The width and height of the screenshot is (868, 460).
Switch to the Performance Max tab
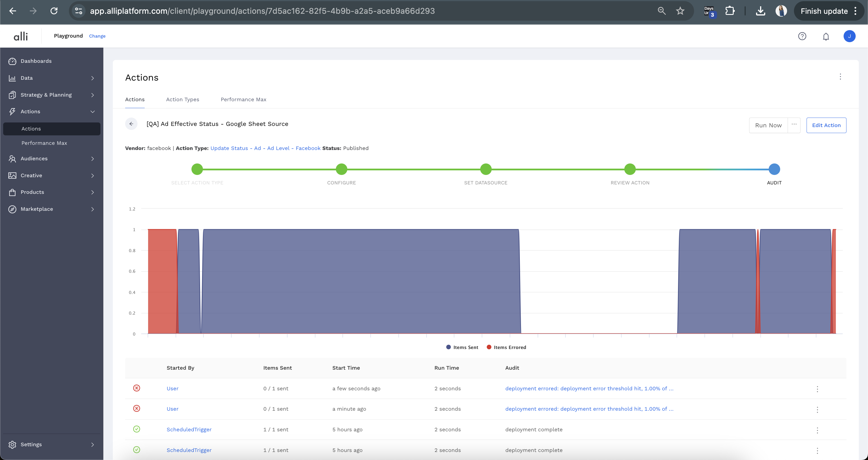pos(243,100)
